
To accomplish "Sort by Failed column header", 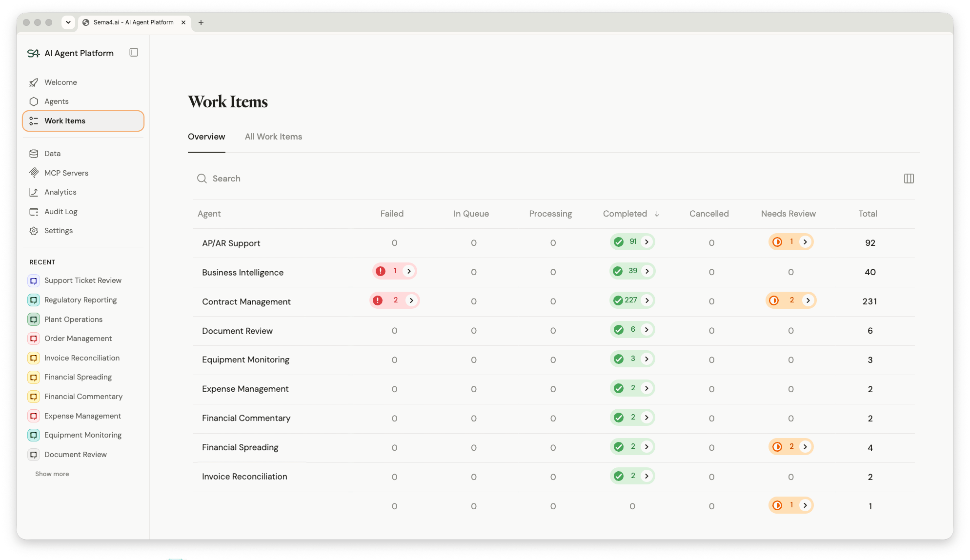I will pyautogui.click(x=392, y=214).
